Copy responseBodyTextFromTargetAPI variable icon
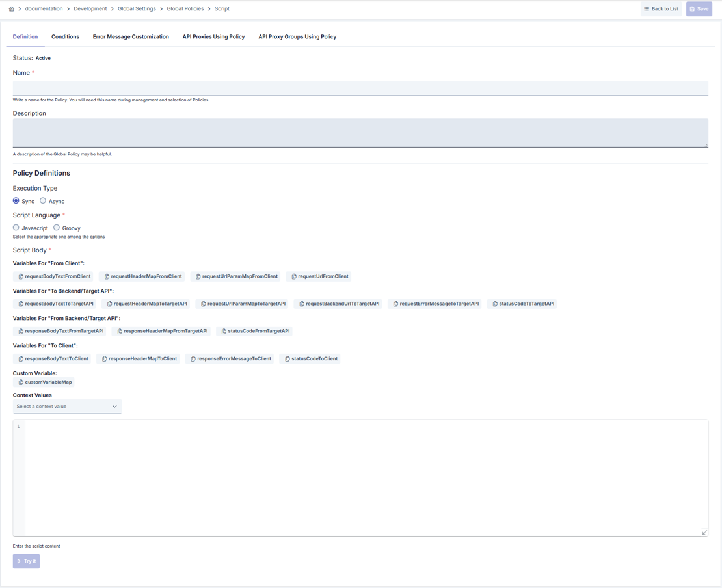The height and width of the screenshot is (588, 722). tap(21, 332)
